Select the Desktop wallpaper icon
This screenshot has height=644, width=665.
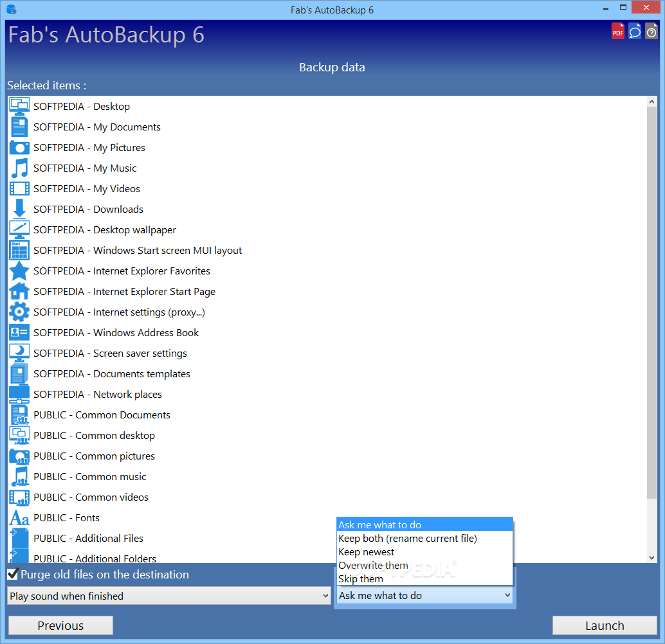tap(19, 230)
